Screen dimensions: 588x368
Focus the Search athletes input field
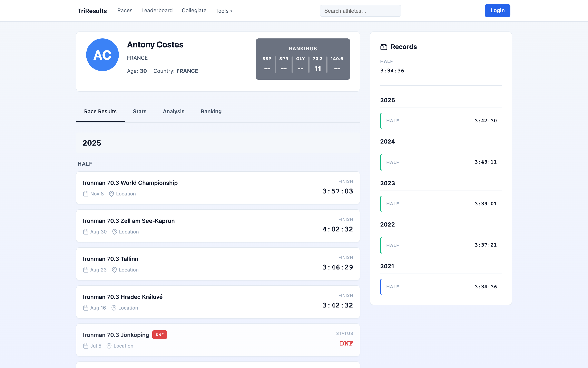(x=360, y=11)
